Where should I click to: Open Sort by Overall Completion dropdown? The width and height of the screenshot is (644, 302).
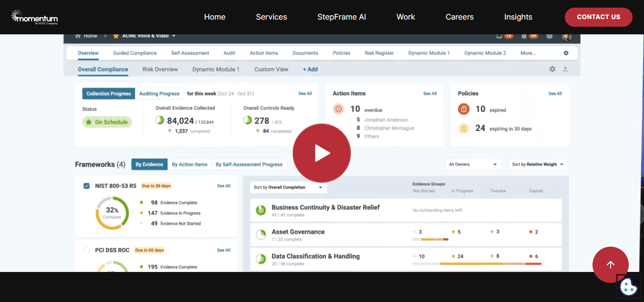(288, 187)
